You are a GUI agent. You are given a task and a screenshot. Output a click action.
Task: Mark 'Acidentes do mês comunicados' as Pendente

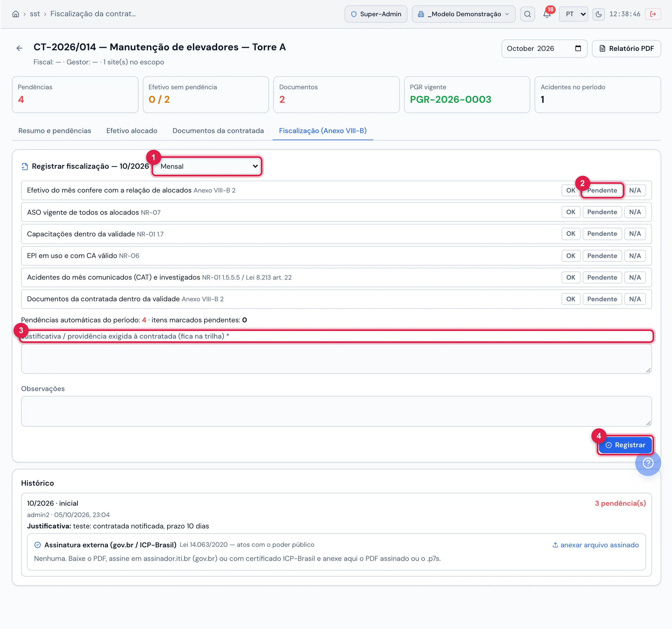[602, 277]
